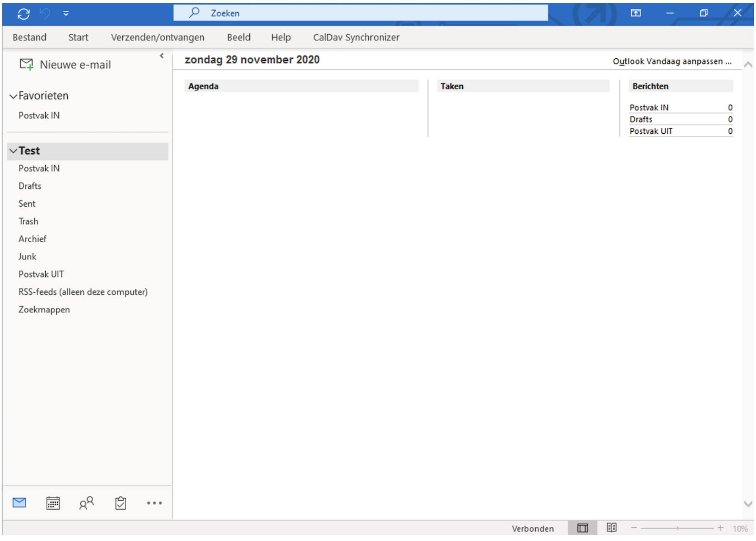This screenshot has width=756, height=541.
Task: Collapse the folder pane with the arrow
Action: click(x=161, y=56)
